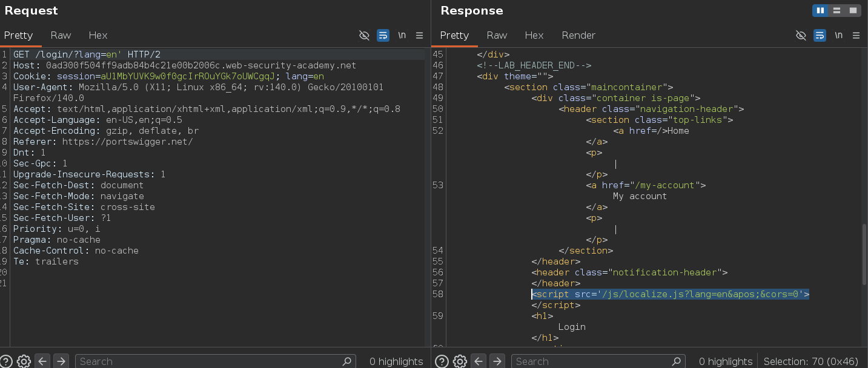Click Request pane 0 highlights label
868x368 pixels.
point(396,361)
